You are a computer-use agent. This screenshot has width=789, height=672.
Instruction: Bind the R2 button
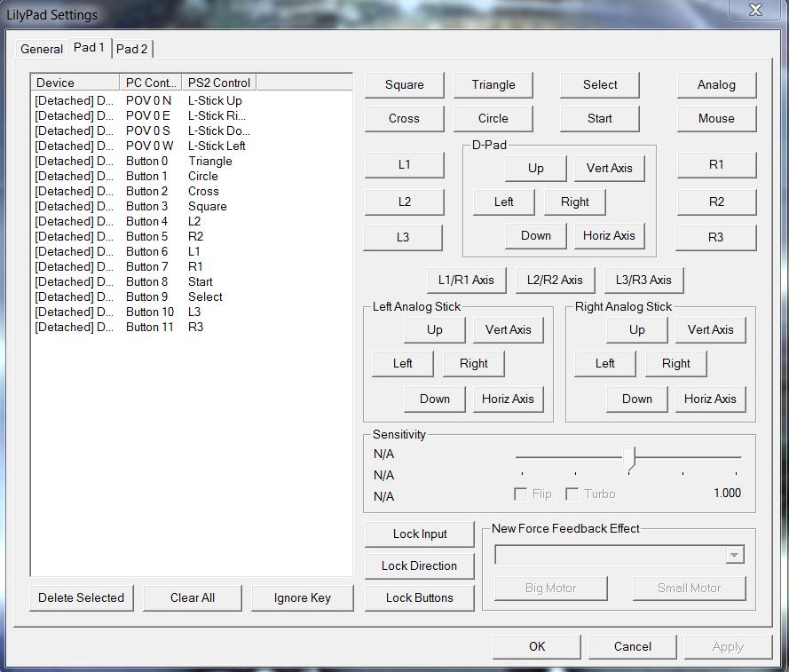pyautogui.click(x=716, y=202)
